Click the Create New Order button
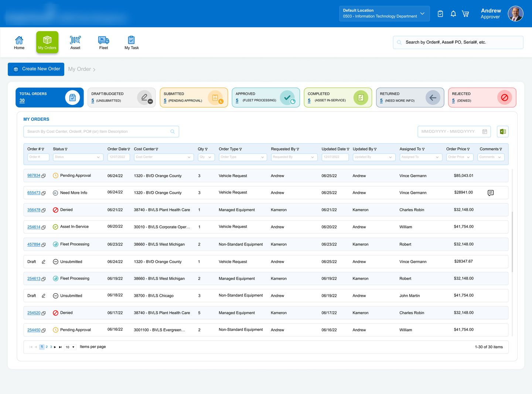Screen dimensions: 532x394 click(x=36, y=69)
